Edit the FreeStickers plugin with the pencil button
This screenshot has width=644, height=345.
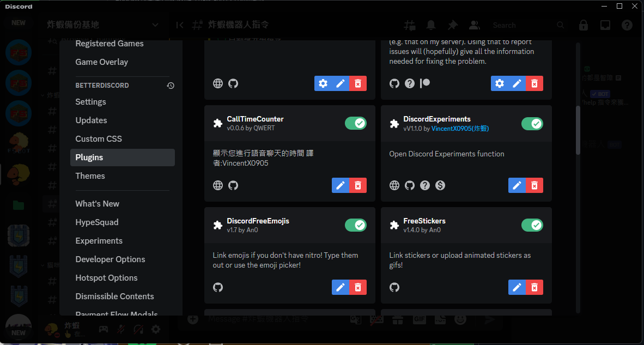click(x=517, y=287)
